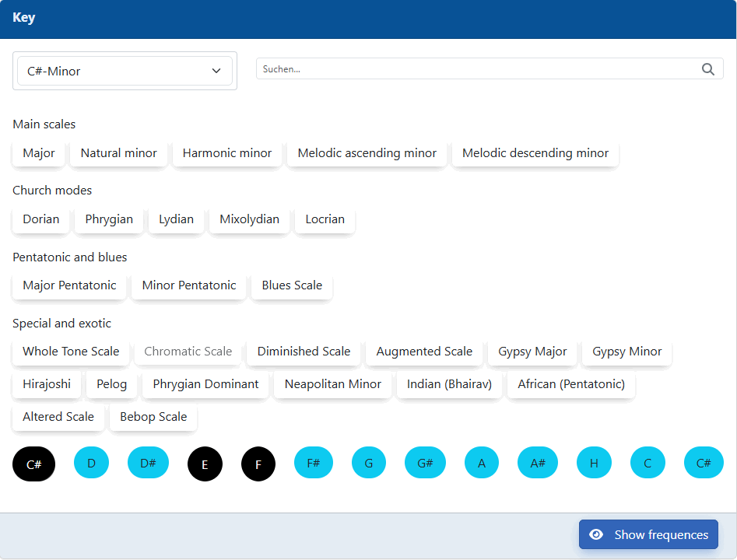Image resolution: width=737 pixels, height=560 pixels.
Task: Open the C#-Minor key dropdown
Action: pyautogui.click(x=125, y=71)
